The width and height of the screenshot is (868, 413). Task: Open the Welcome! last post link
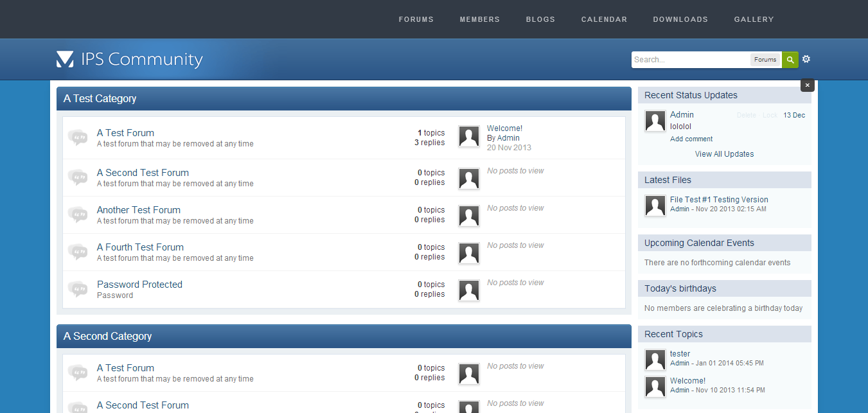click(504, 128)
